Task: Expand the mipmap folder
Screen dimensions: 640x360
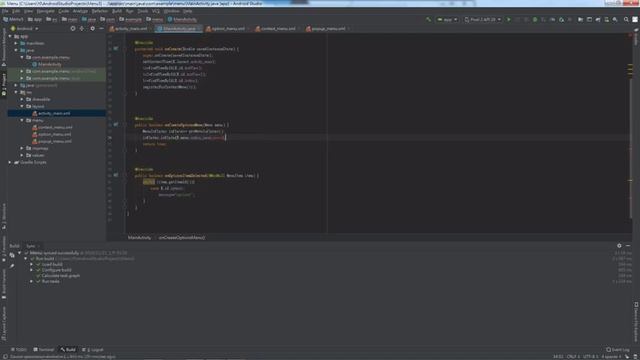Action: [22, 148]
